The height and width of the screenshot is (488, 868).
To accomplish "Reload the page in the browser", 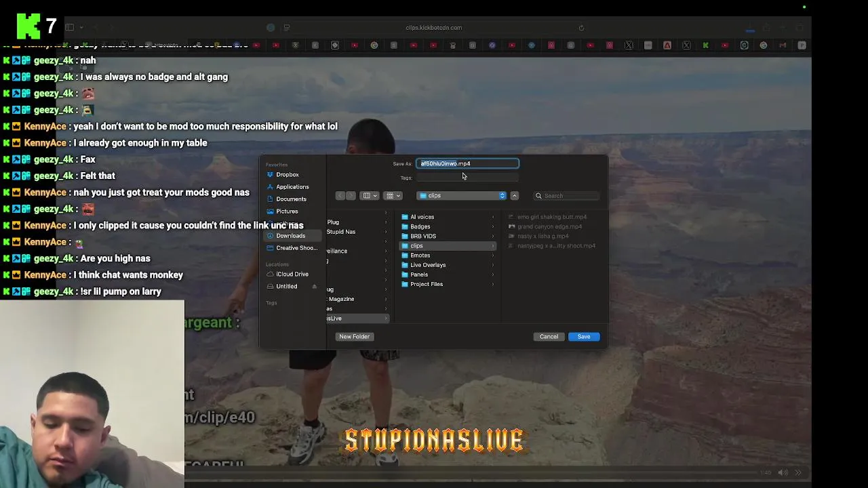I will [581, 28].
